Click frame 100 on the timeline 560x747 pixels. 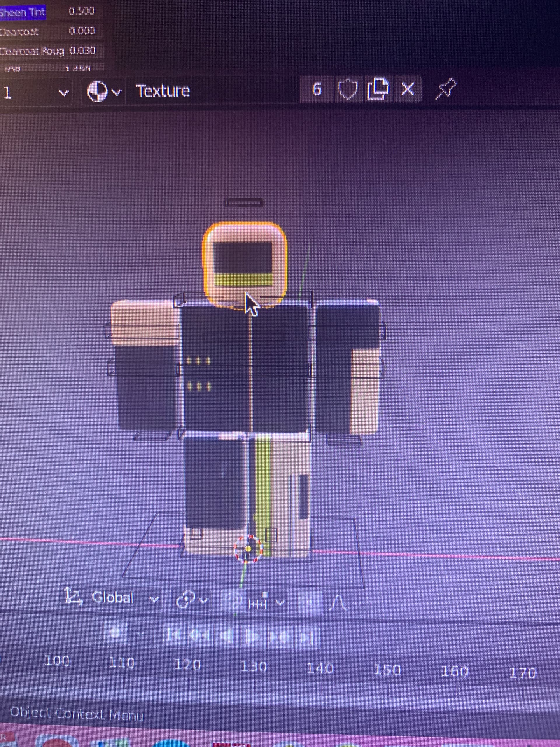tap(57, 661)
